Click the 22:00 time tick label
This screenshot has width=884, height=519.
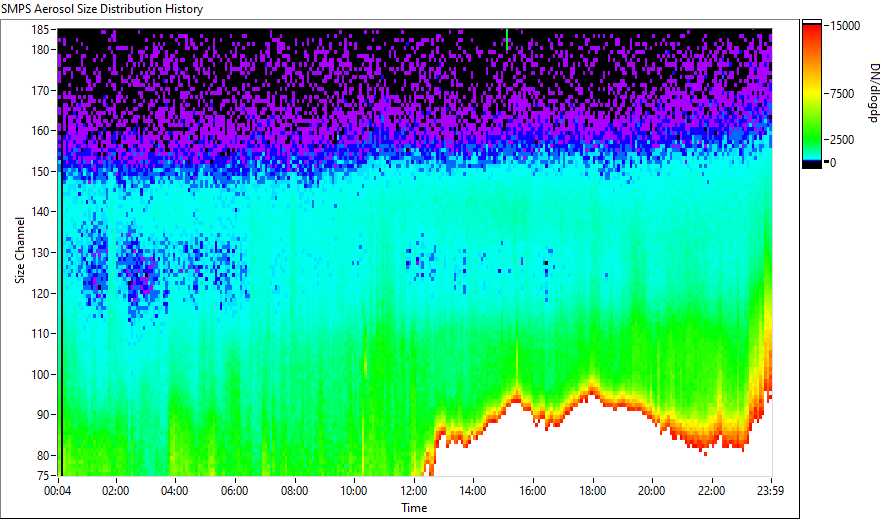[711, 491]
